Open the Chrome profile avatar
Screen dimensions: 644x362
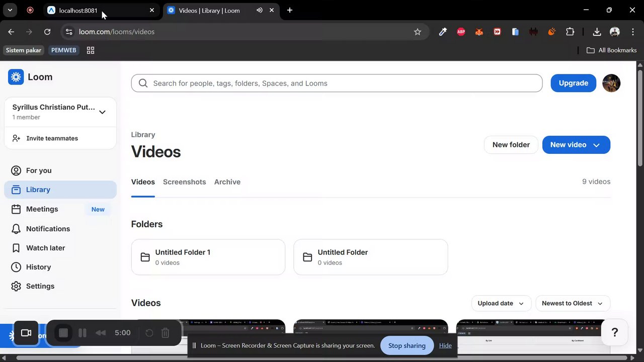(x=614, y=32)
